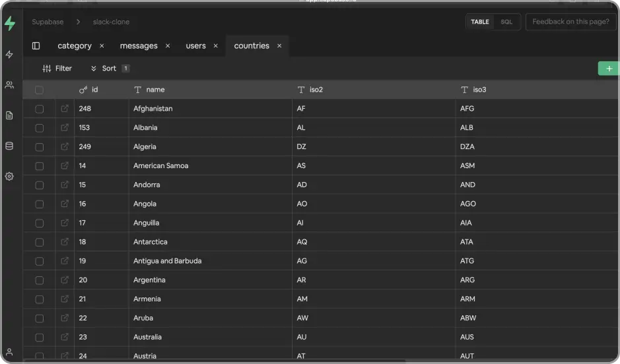
Task: Click the Afghanistan name cell
Action: (211, 108)
